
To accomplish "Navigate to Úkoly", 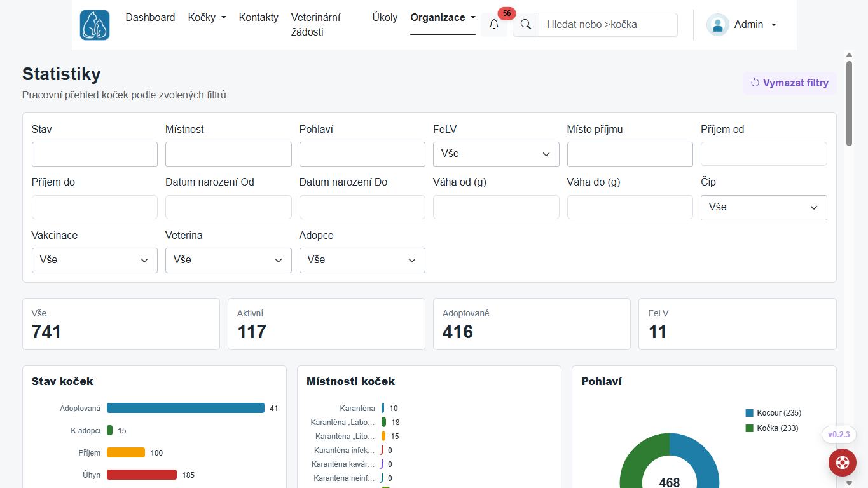I will tap(385, 17).
